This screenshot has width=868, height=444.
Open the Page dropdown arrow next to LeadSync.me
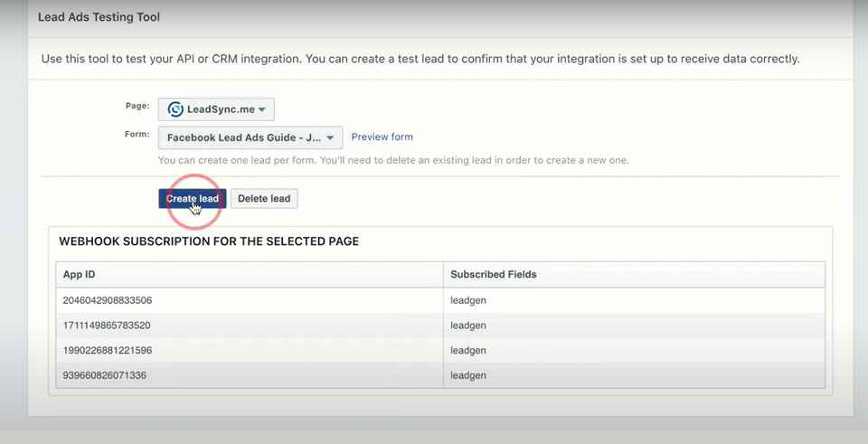coord(261,110)
